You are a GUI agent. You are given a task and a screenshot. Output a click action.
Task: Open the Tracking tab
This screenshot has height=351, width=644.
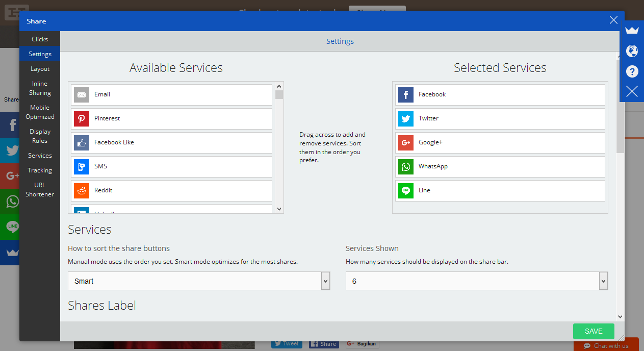[x=40, y=170]
